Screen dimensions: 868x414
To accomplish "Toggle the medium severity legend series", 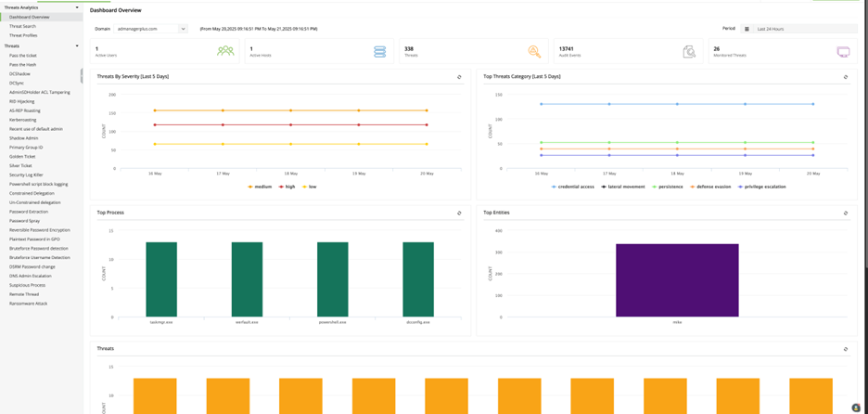I will 261,187.
